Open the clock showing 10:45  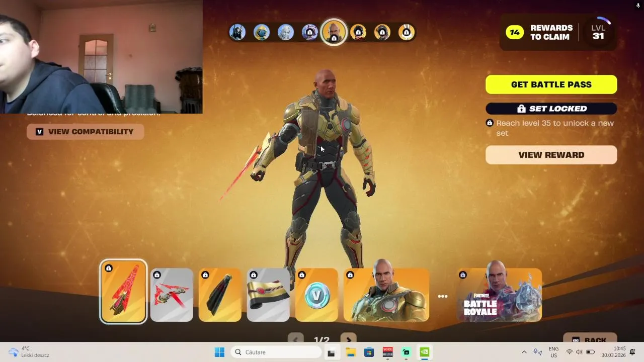tap(613, 352)
